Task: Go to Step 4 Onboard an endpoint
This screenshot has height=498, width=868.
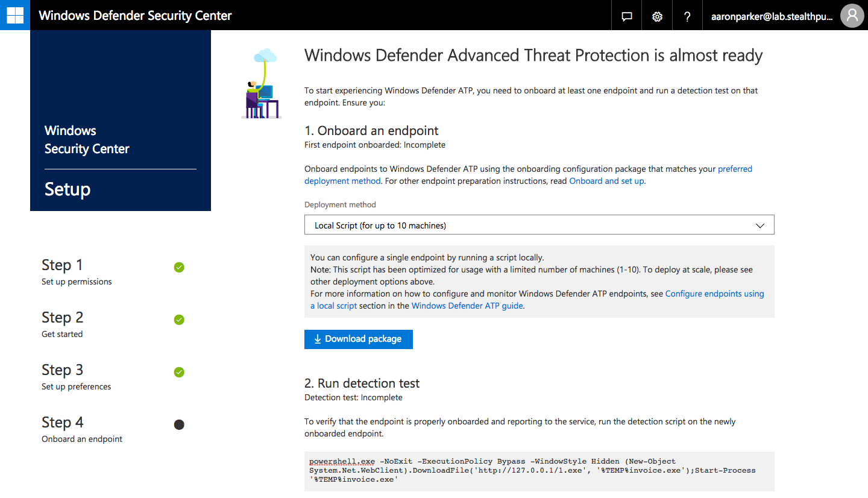Action: click(82, 429)
